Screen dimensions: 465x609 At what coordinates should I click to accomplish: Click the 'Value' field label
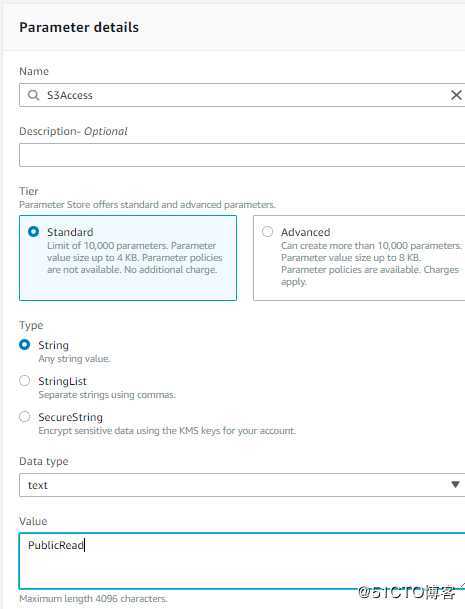pyautogui.click(x=33, y=521)
